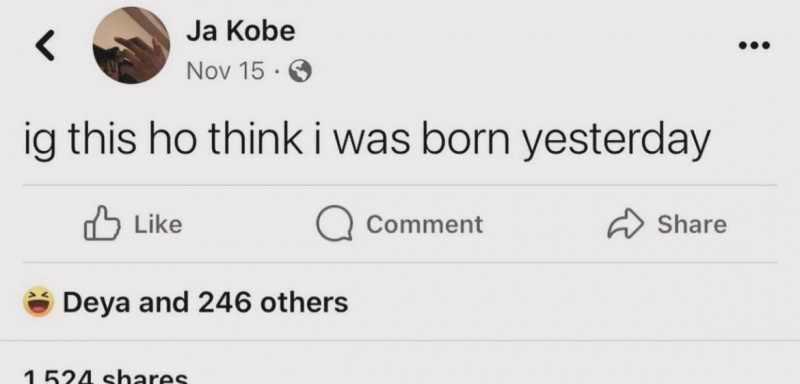This screenshot has height=384, width=800.
Task: Click the word yesterday in the post
Action: (618, 140)
